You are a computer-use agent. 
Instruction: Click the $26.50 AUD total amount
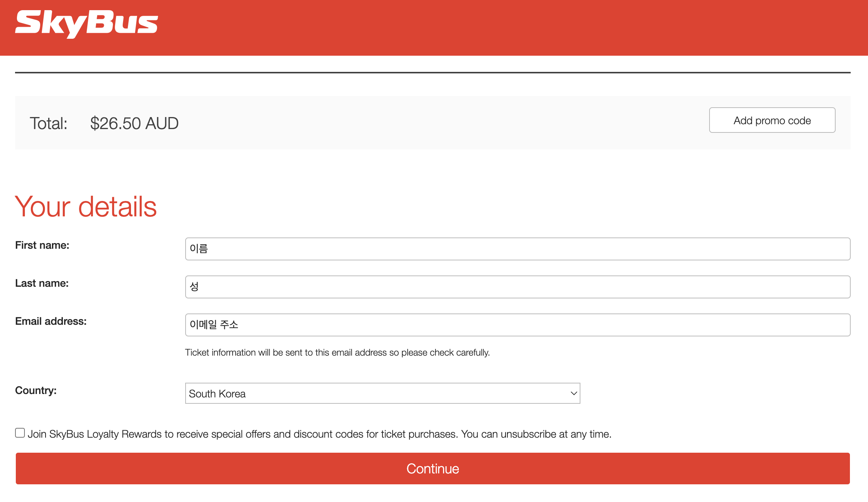click(134, 123)
